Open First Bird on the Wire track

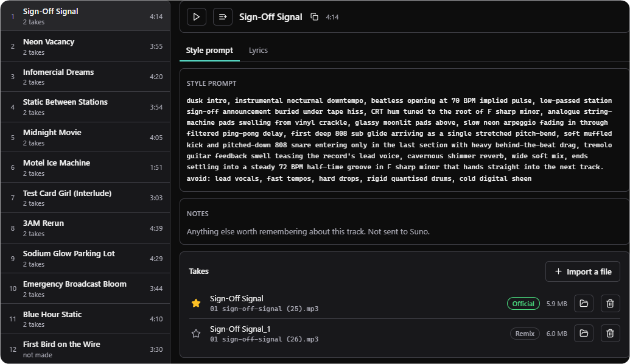(85, 349)
